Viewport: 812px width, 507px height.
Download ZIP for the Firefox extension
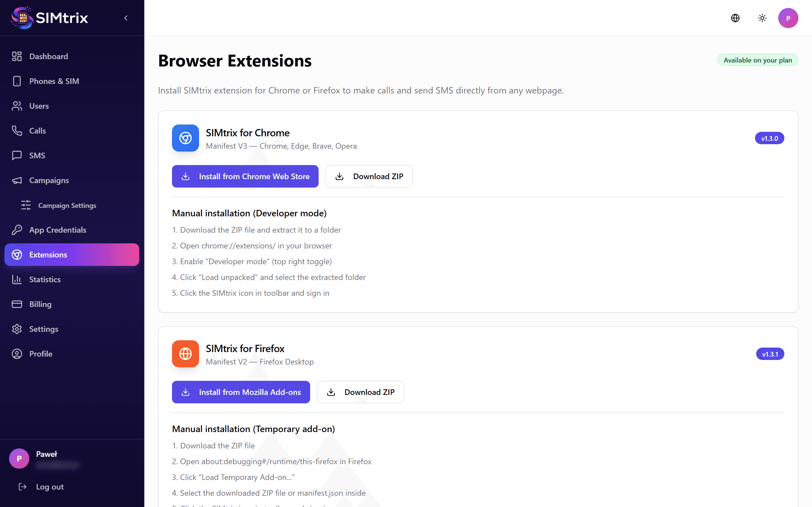pos(360,392)
